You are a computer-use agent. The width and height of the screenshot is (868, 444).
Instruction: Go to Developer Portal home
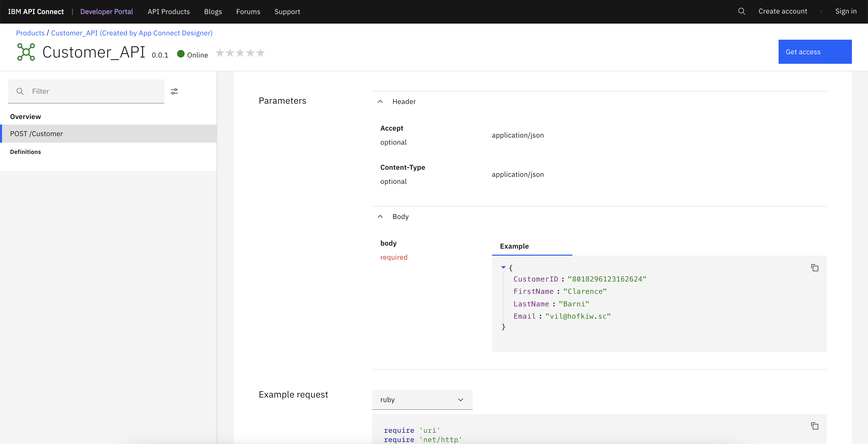[106, 12]
